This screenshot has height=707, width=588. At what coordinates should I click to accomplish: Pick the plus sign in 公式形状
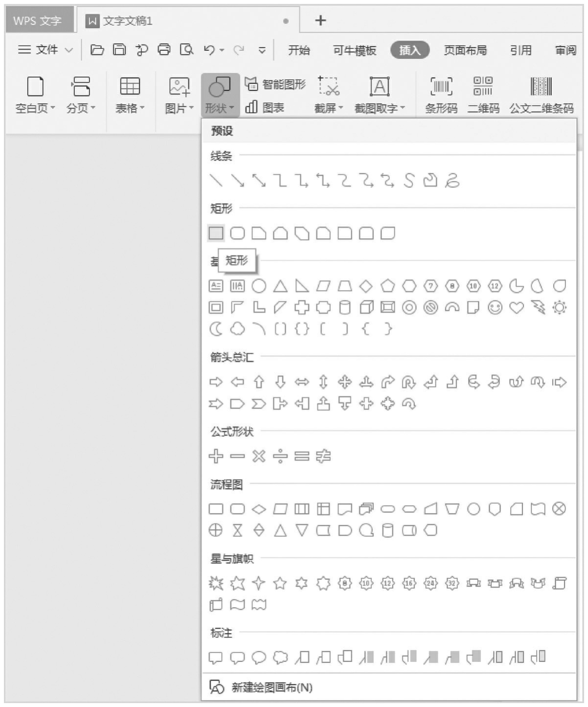[216, 456]
